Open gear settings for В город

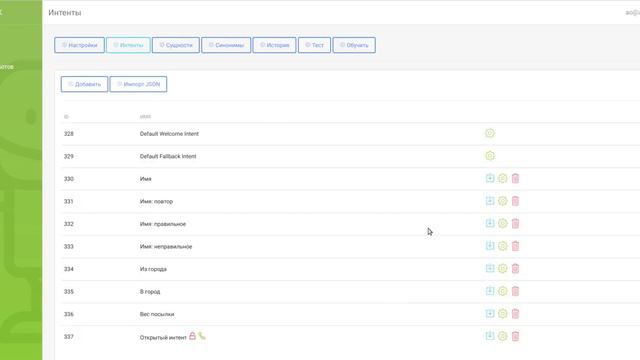[x=502, y=291]
